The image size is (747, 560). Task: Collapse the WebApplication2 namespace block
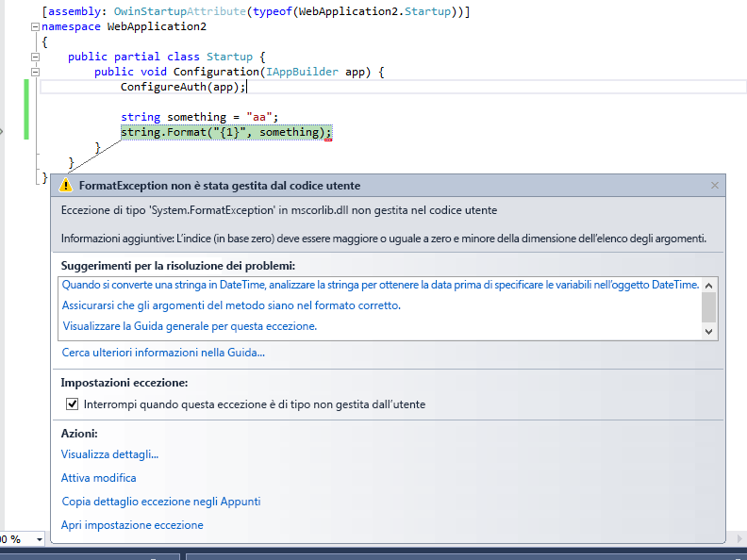click(35, 27)
